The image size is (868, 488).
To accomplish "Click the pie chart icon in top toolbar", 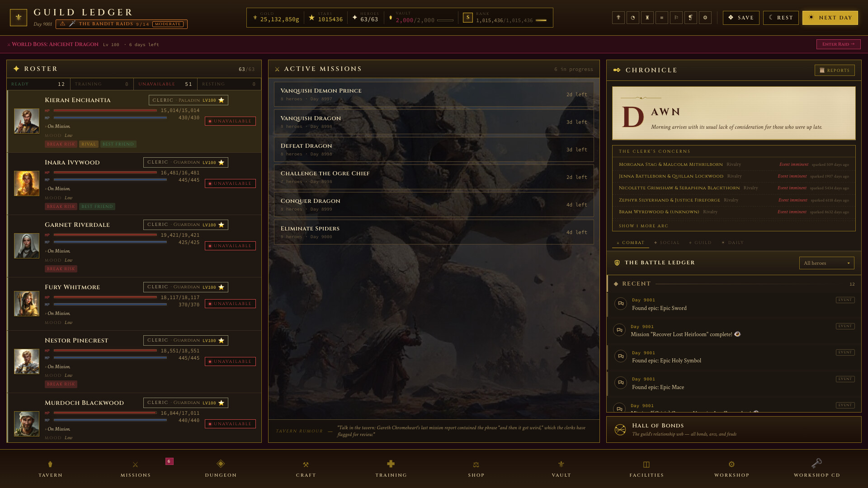I will point(633,18).
